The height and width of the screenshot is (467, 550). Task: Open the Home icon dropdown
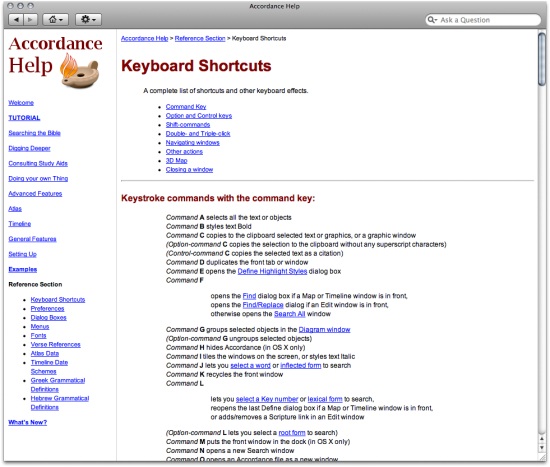click(55, 19)
